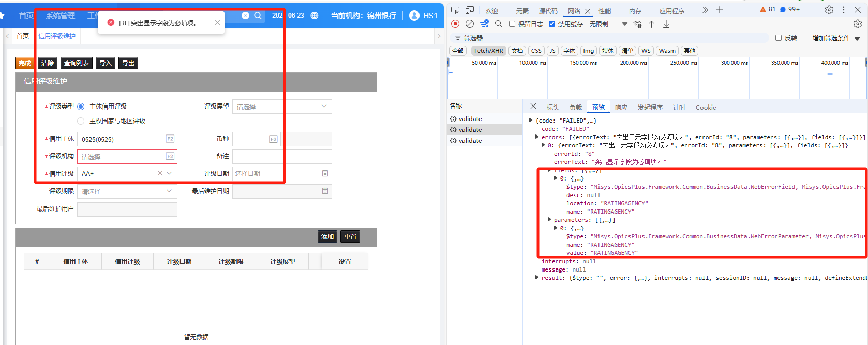This screenshot has width=868, height=345.
Task: Click the inspect element picker icon
Action: click(x=455, y=10)
